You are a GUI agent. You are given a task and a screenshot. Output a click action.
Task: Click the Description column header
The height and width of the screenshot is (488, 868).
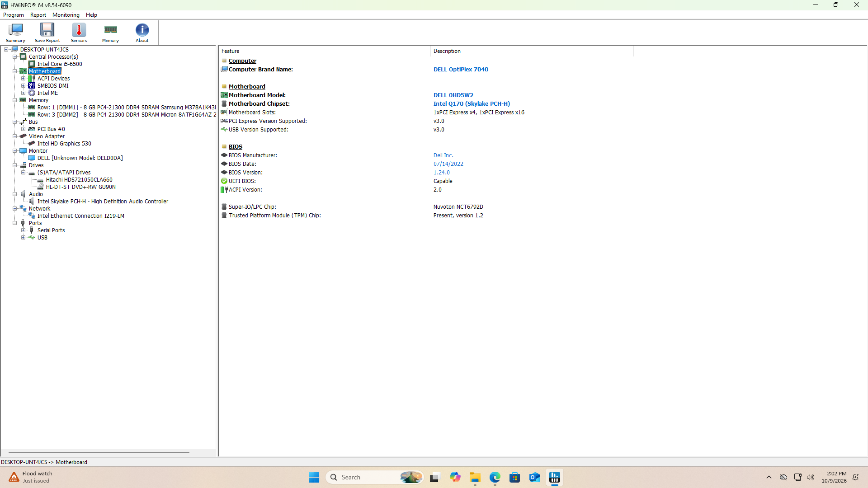532,51
